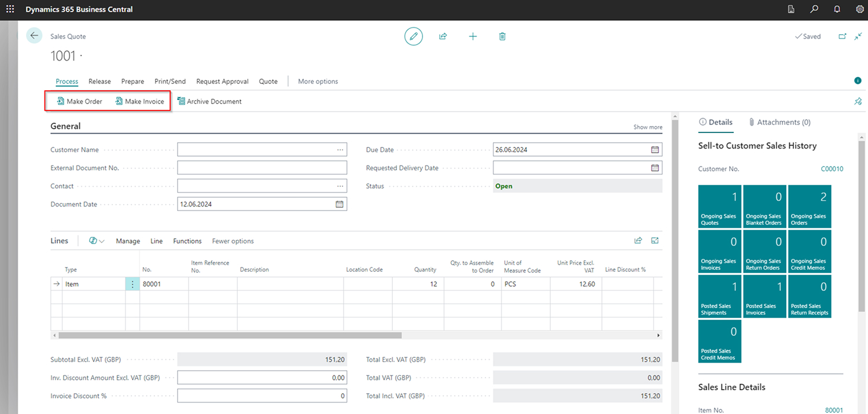Open Ongoing Sales Orders tile
The height and width of the screenshot is (414, 868).
click(810, 206)
